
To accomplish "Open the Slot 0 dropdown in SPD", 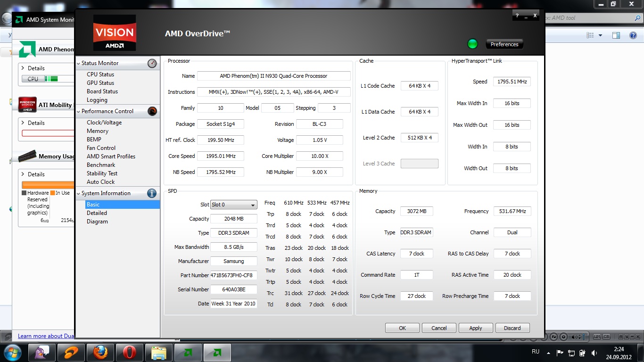I will tap(233, 205).
